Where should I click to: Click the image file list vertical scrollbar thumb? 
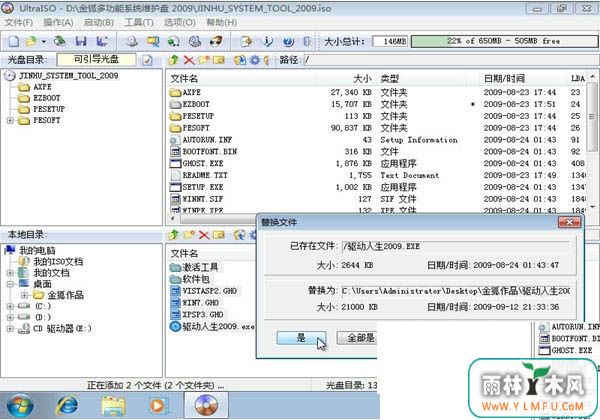(592, 117)
